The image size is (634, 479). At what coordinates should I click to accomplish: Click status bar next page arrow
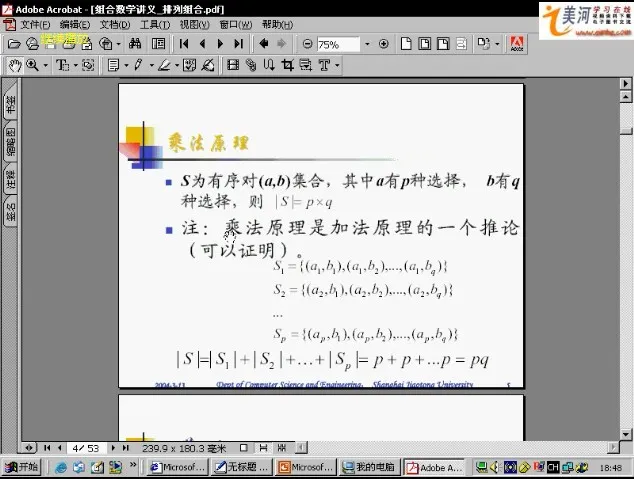(113, 448)
